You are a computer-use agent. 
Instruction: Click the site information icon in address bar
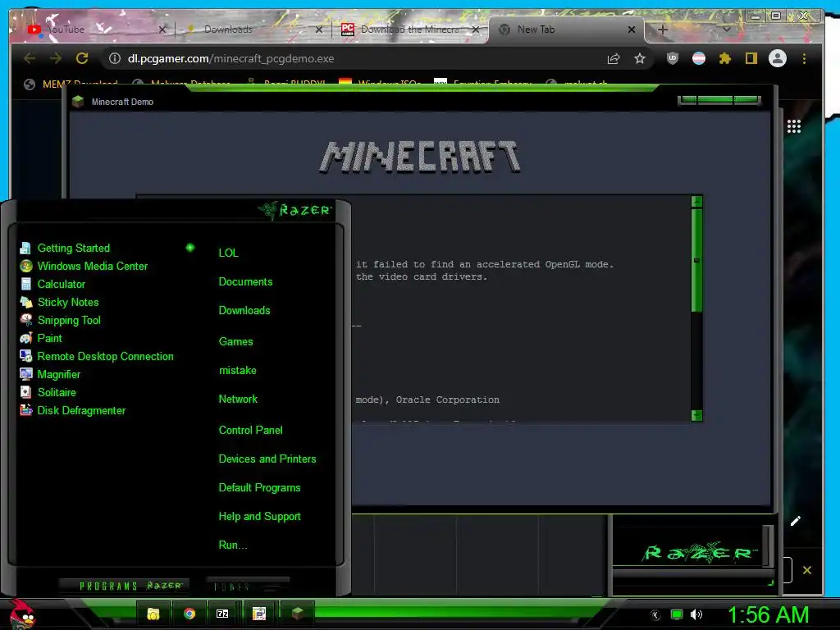115,58
